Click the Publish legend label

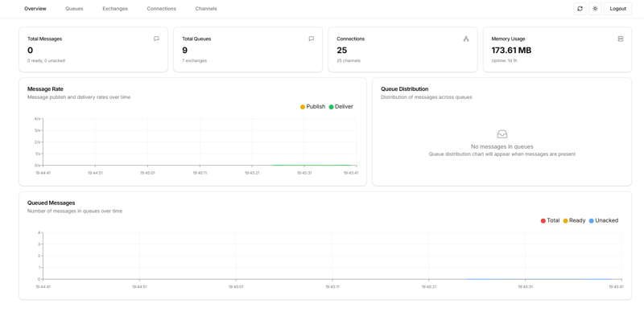click(x=316, y=107)
